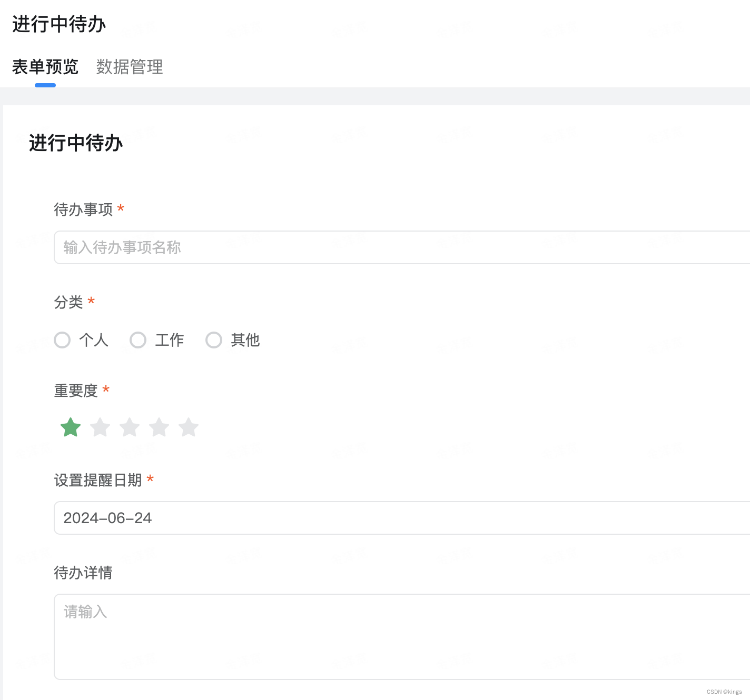Screen dimensions: 750x700
Task: Switch to the 数据管理 tab
Action: coord(130,67)
